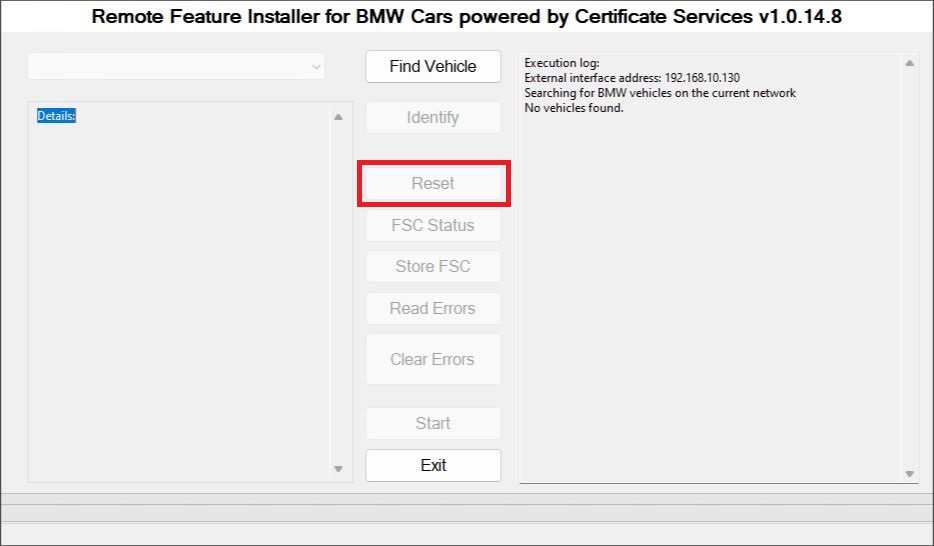
Task: Click the Reset button
Action: [433, 183]
